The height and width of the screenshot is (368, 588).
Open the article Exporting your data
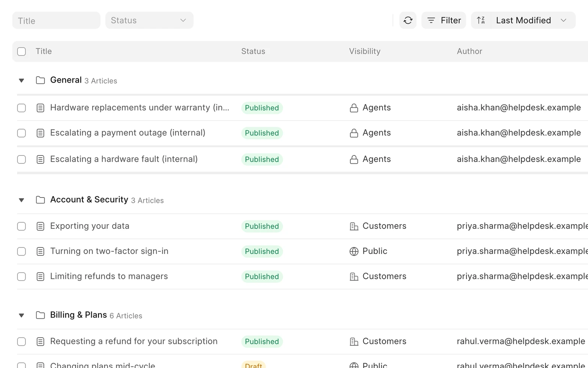(90, 226)
